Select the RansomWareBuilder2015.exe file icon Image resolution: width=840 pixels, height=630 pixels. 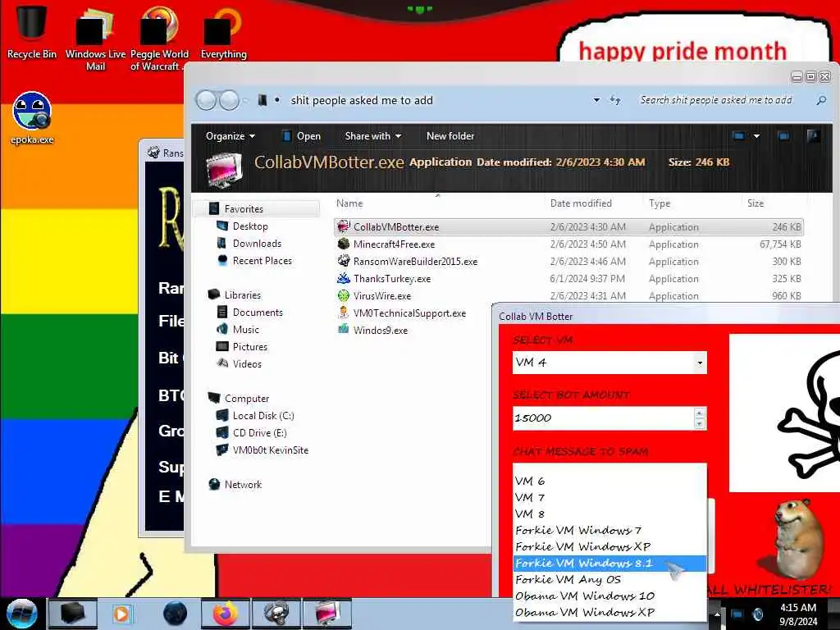(344, 261)
